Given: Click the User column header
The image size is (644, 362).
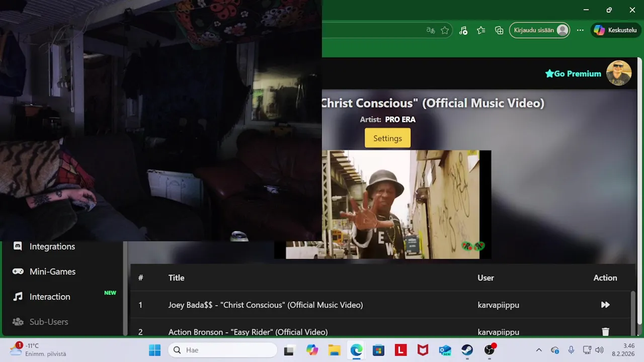Looking at the screenshot, I should (x=486, y=278).
